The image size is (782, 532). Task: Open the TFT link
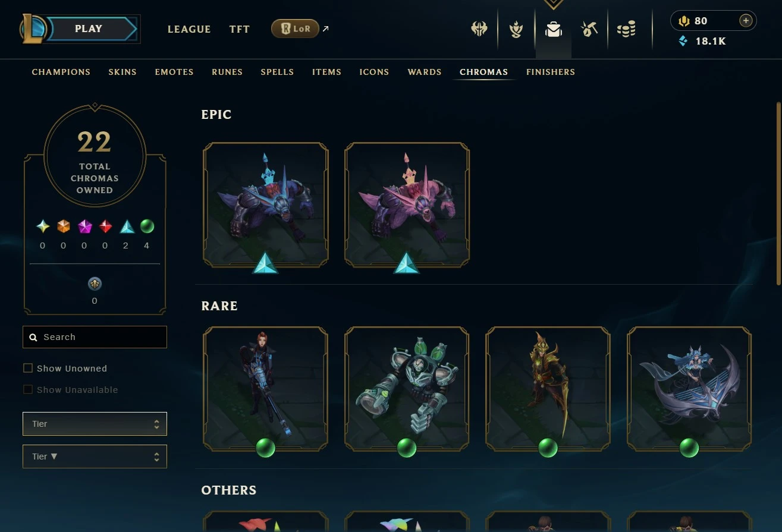240,29
